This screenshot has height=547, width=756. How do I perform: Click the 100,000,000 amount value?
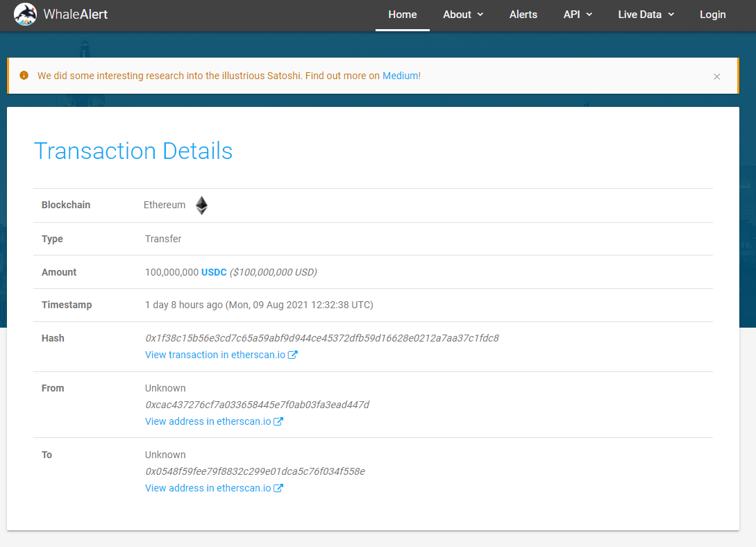tap(171, 272)
